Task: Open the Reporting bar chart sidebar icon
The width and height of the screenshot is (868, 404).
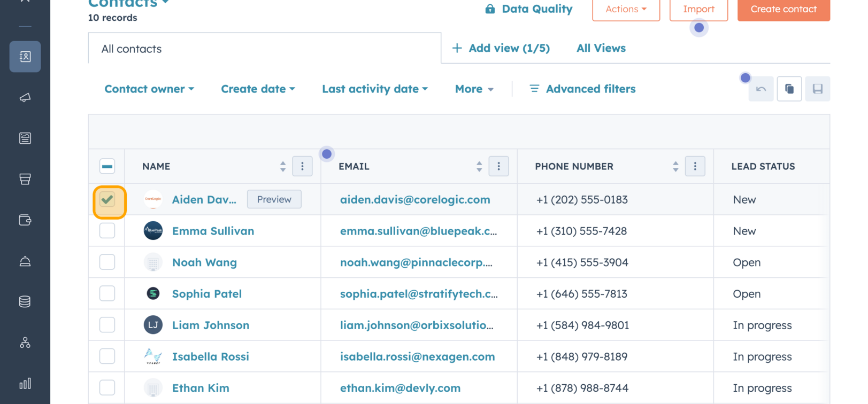Action: (x=25, y=384)
